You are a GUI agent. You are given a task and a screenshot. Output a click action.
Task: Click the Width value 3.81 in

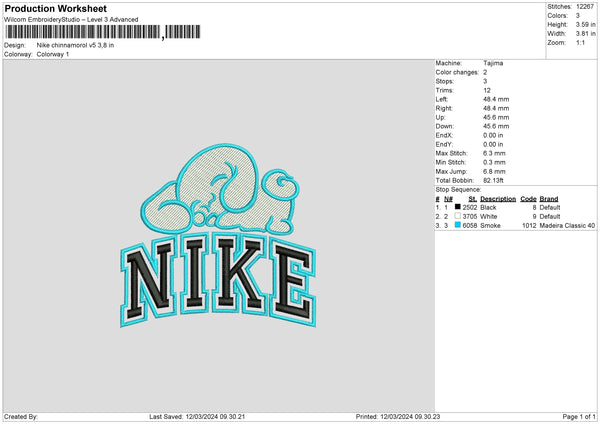click(x=585, y=34)
